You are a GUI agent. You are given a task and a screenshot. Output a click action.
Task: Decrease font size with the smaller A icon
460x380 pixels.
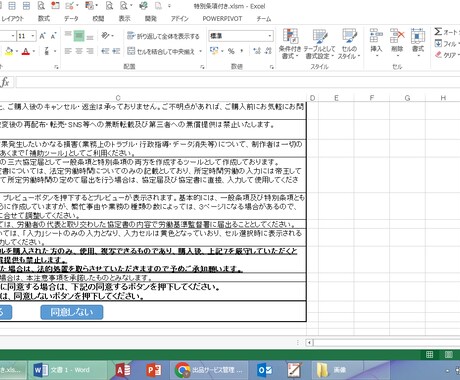pyautogui.click(x=53, y=36)
